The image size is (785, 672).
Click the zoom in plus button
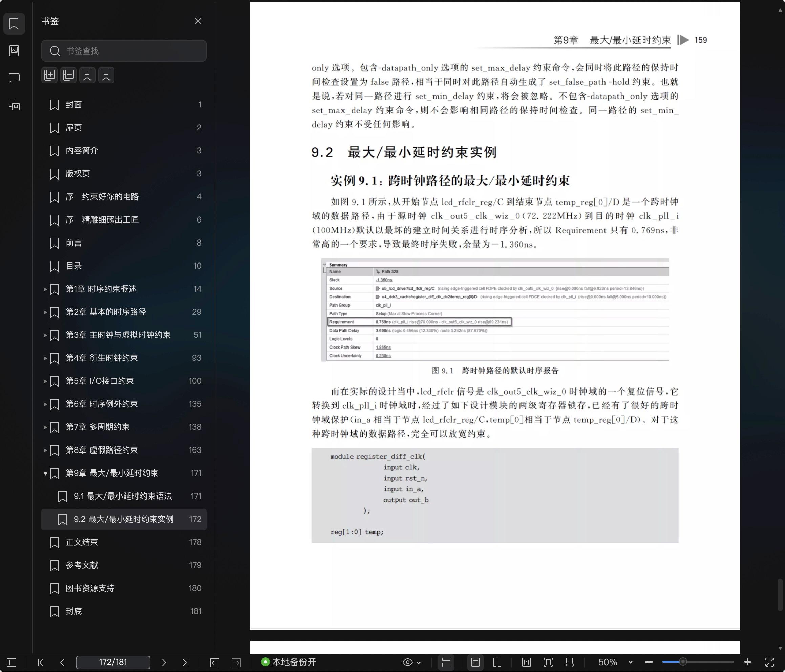pos(747,662)
